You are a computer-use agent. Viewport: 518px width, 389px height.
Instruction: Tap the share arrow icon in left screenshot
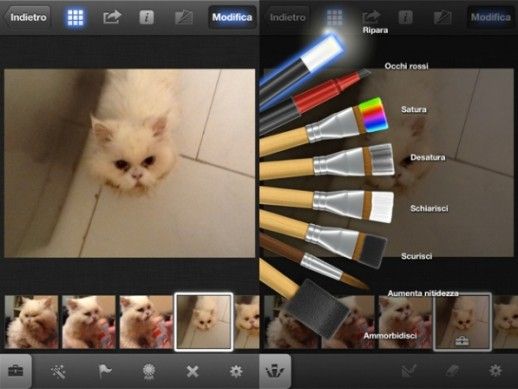[112, 17]
